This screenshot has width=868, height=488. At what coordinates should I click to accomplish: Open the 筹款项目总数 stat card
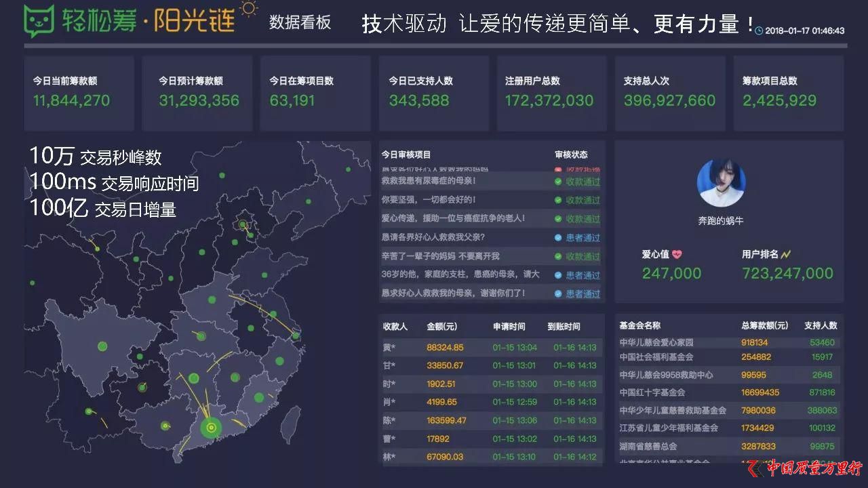(789, 93)
